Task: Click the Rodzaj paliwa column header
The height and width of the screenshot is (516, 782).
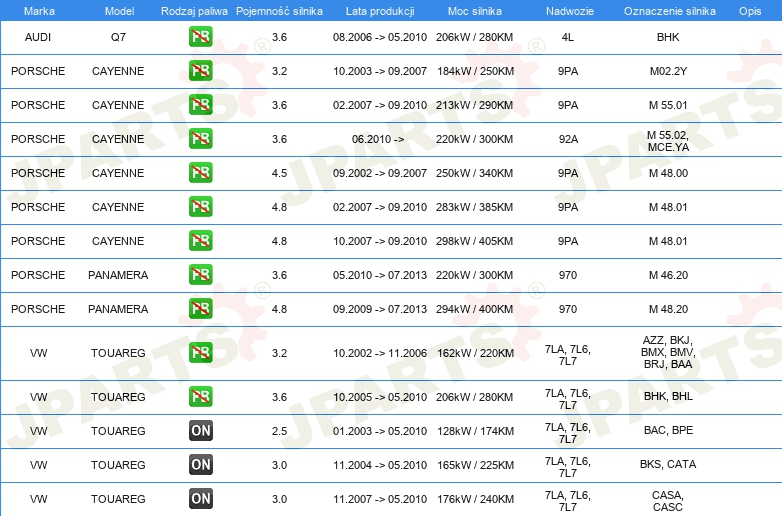Action: coord(194,11)
